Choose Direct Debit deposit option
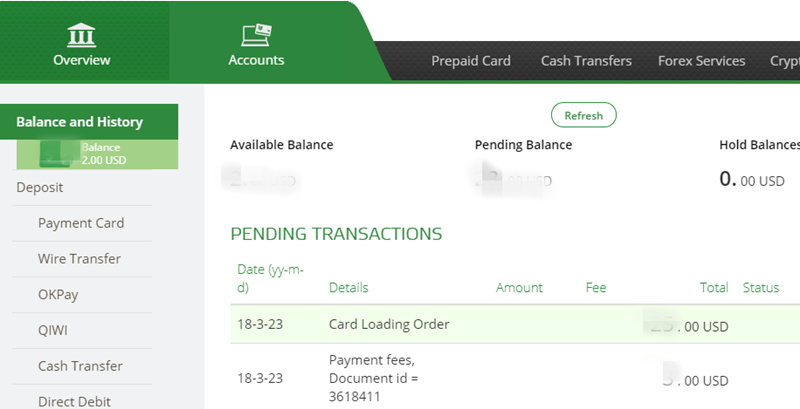The width and height of the screenshot is (800, 409). pos(74,401)
